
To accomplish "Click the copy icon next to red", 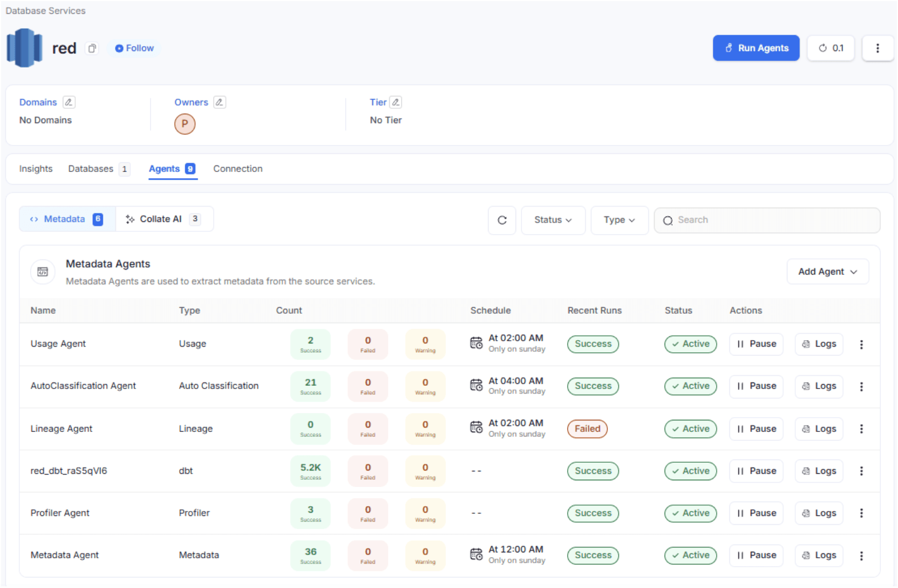I will [x=92, y=48].
